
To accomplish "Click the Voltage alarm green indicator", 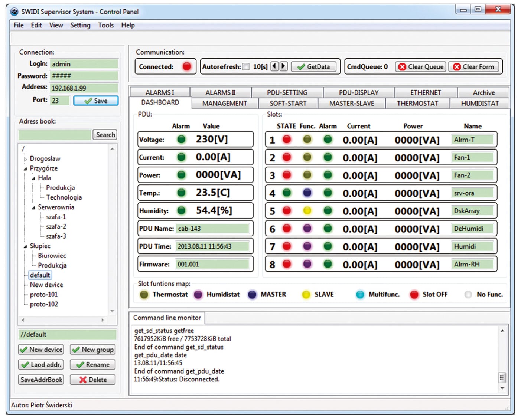I will tap(181, 140).
